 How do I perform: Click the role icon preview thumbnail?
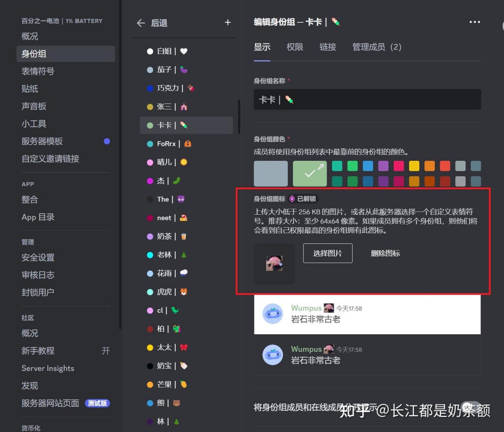(274, 264)
